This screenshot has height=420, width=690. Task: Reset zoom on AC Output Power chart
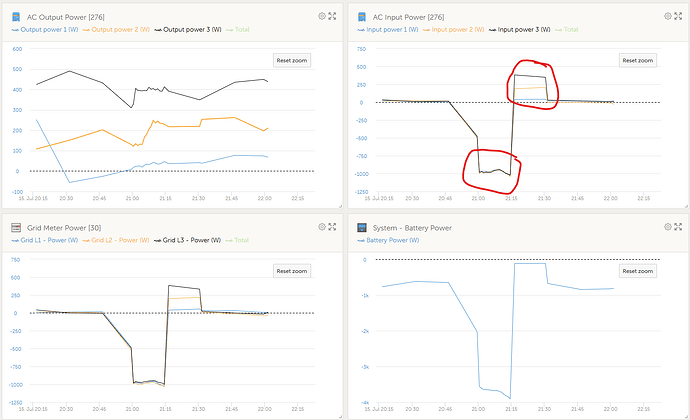point(292,61)
